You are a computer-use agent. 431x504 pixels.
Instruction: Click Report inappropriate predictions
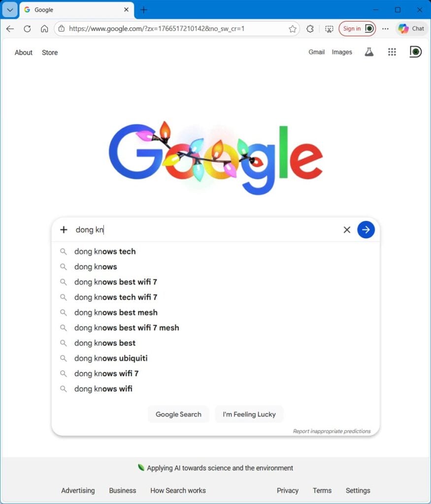(x=331, y=431)
